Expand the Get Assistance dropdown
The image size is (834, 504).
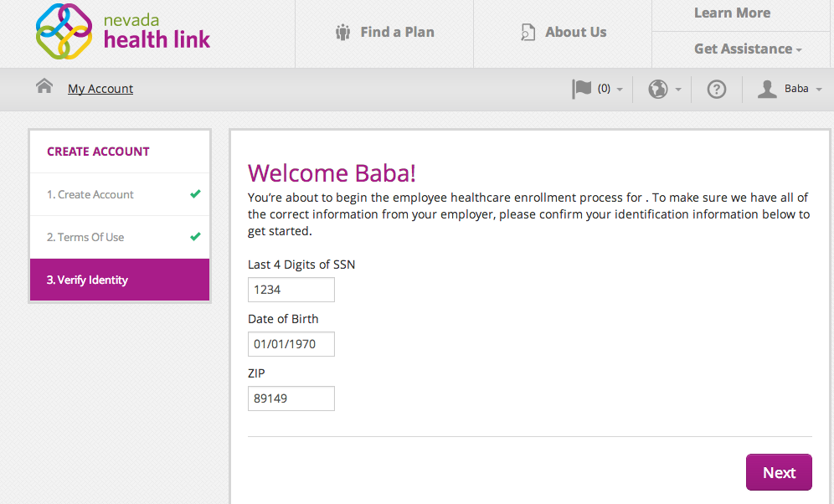coord(748,49)
